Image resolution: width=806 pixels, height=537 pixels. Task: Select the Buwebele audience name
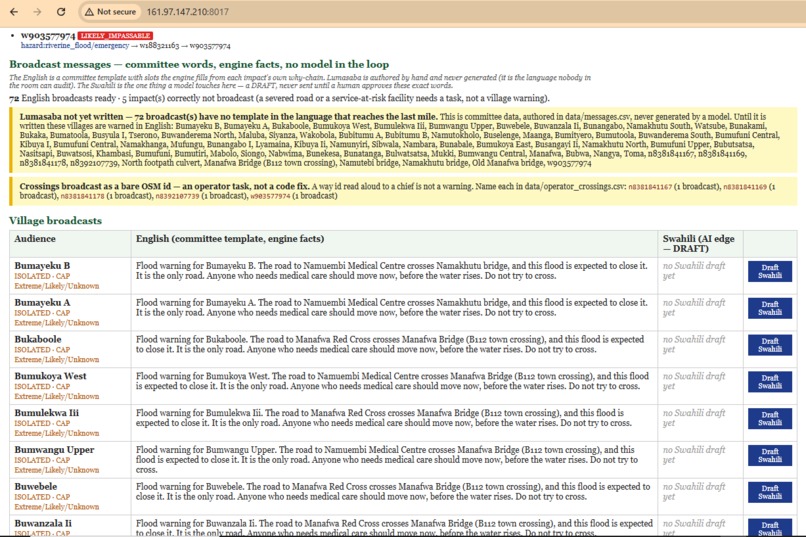pyautogui.click(x=35, y=487)
